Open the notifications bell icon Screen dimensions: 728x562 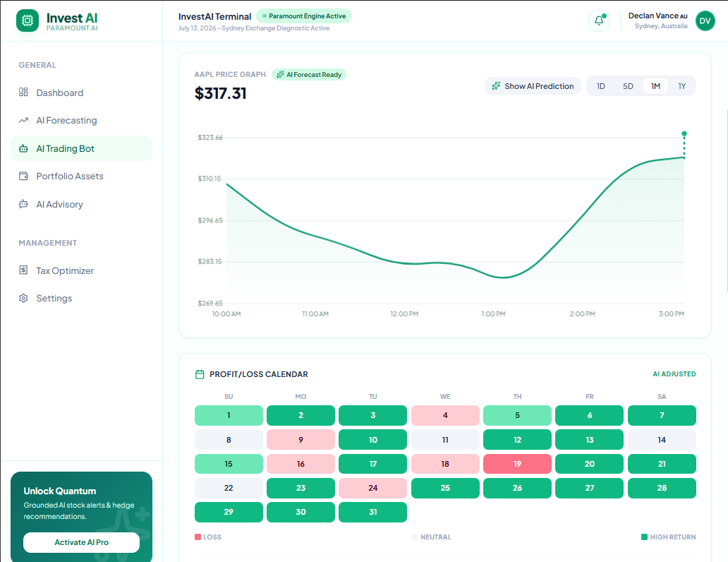(x=599, y=20)
